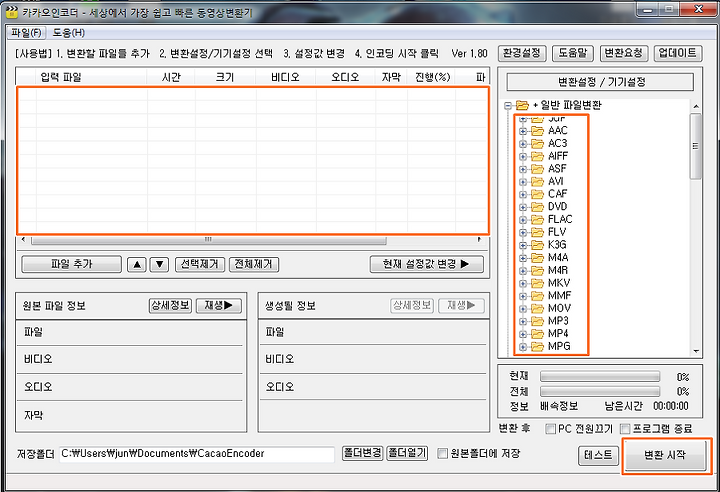Click 상세정보 in 원본 파일 정보 panel
720x492 pixels.
tap(170, 306)
